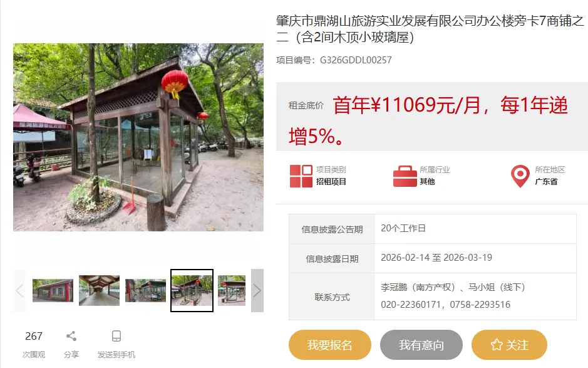Screen dimensions: 588x368
Task: Click the 分享 label text
Action: click(71, 354)
